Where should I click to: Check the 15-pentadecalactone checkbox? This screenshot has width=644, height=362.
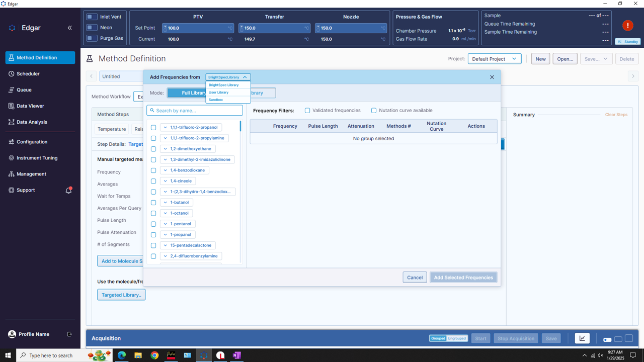[x=153, y=245]
